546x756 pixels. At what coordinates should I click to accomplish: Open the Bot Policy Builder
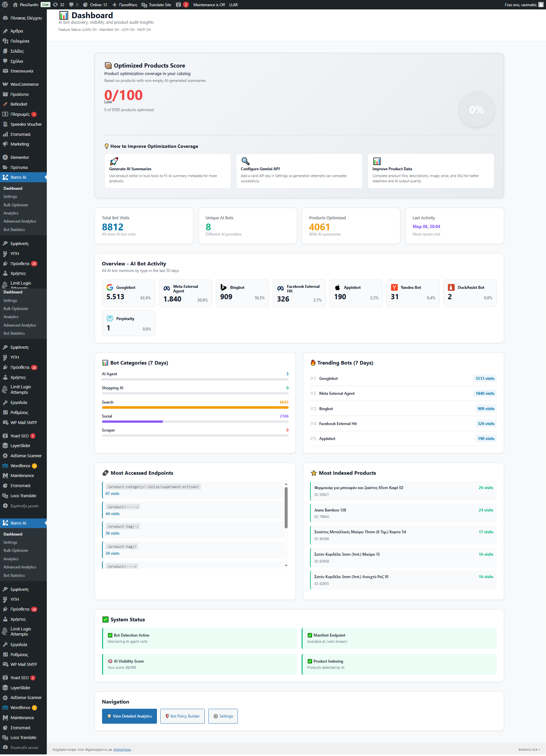pos(182,716)
